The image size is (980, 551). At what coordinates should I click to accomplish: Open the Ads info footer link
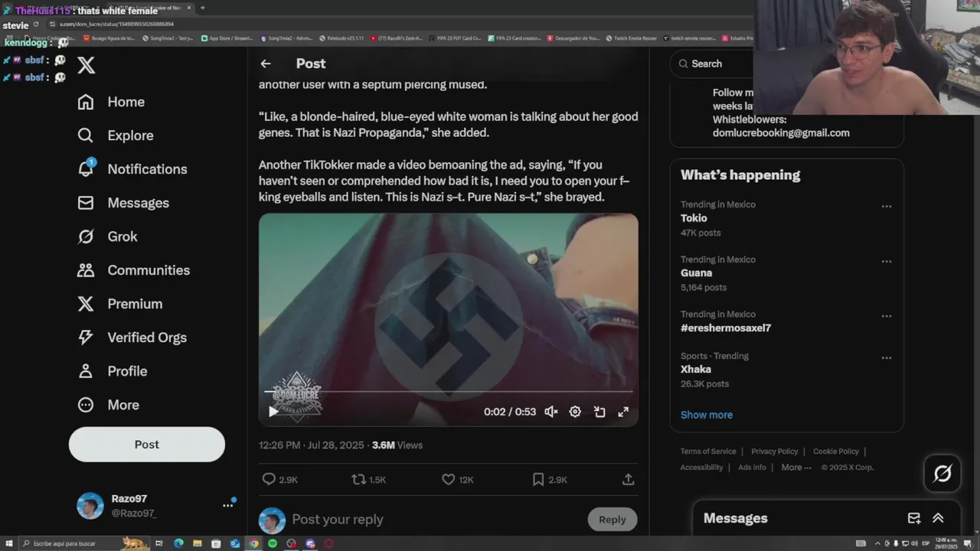(x=752, y=468)
